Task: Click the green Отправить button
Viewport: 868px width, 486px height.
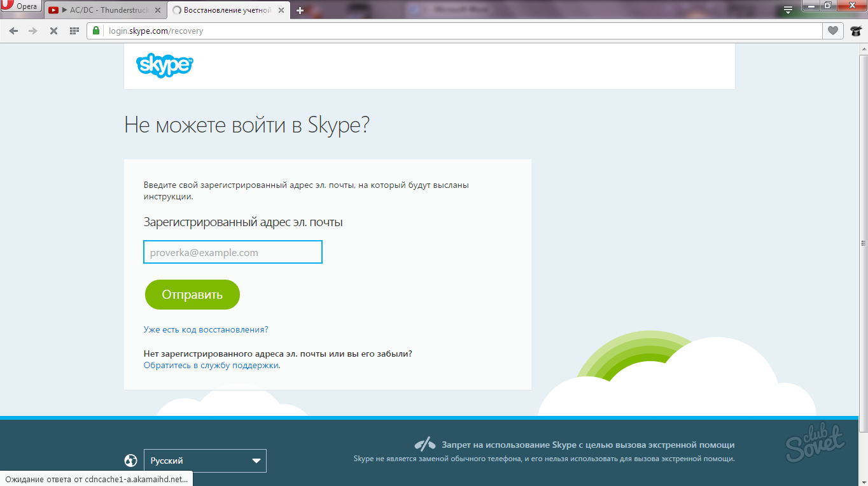Action: point(192,295)
